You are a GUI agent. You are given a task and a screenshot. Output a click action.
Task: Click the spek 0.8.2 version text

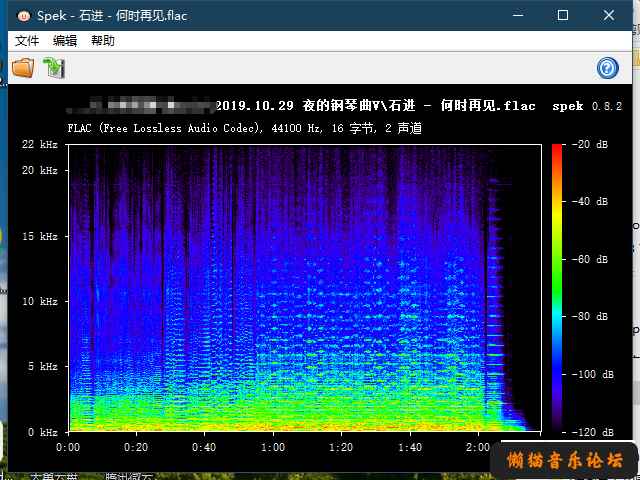(587, 106)
